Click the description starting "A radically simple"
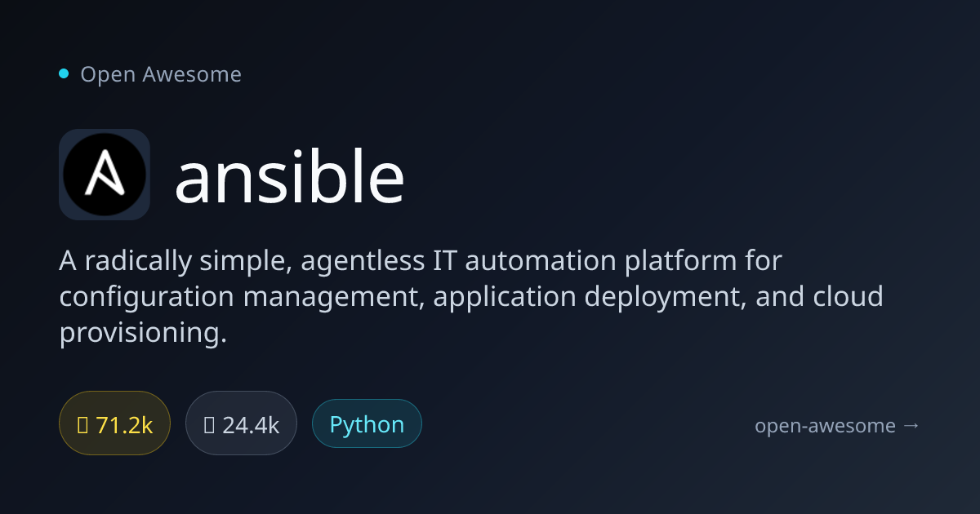Image resolution: width=980 pixels, height=514 pixels. [471, 297]
